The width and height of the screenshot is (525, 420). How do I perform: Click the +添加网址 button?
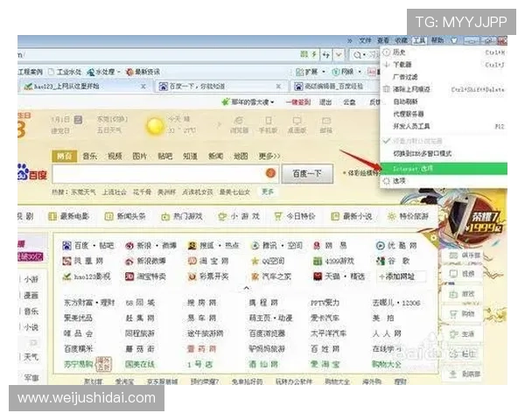click(x=401, y=276)
